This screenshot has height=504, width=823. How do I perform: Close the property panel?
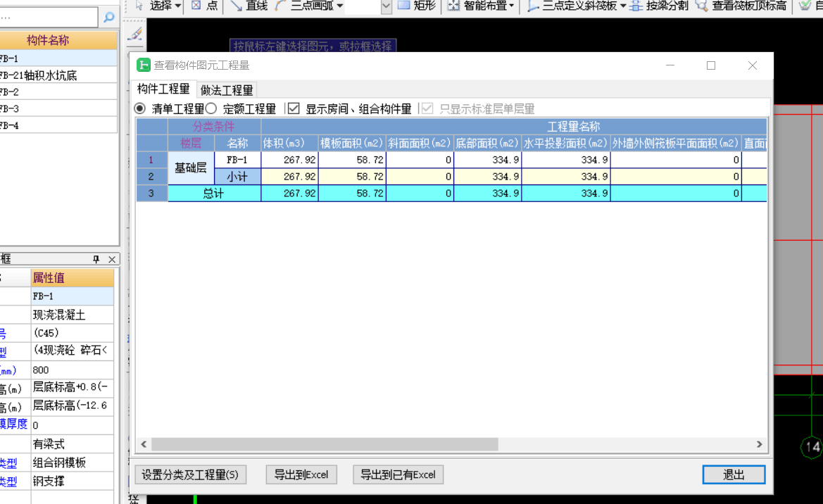[112, 259]
